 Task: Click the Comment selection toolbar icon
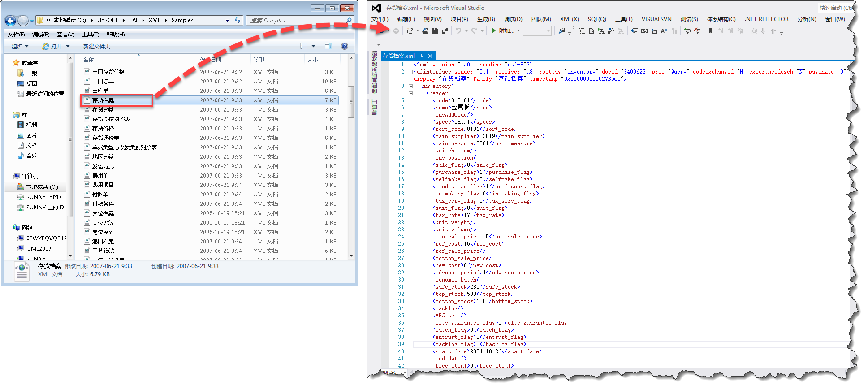tap(687, 31)
